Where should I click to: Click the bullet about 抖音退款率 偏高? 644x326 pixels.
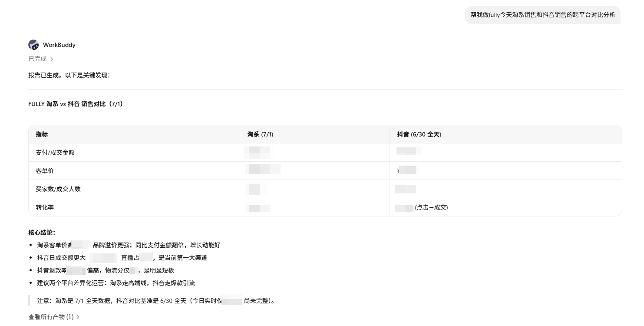106,270
